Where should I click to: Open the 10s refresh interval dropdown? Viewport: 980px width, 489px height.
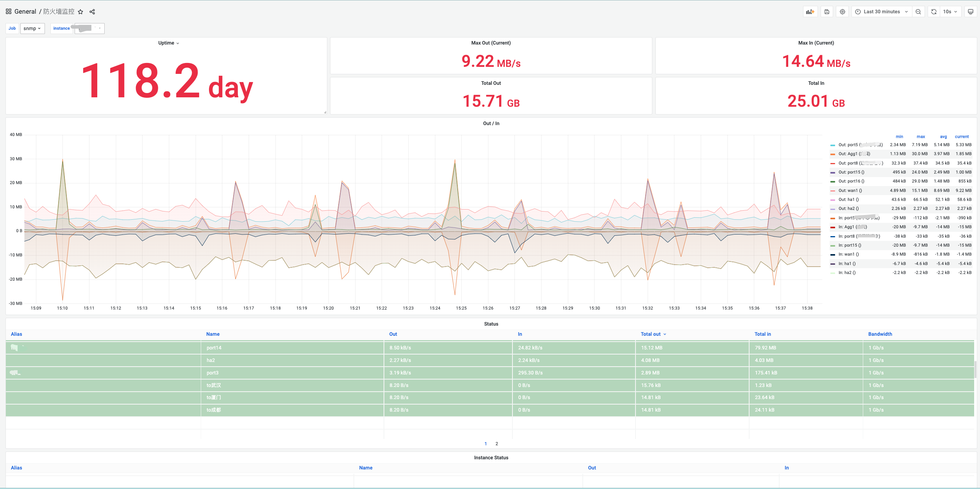[x=950, y=12]
